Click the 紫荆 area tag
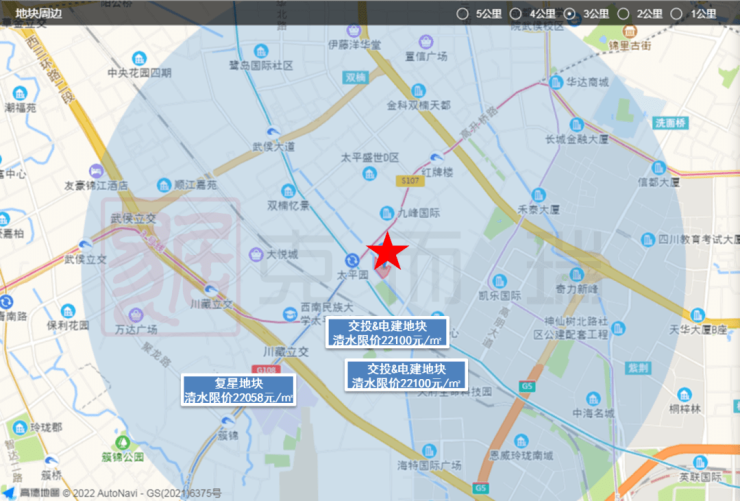The image size is (740, 501). pyautogui.click(x=639, y=368)
